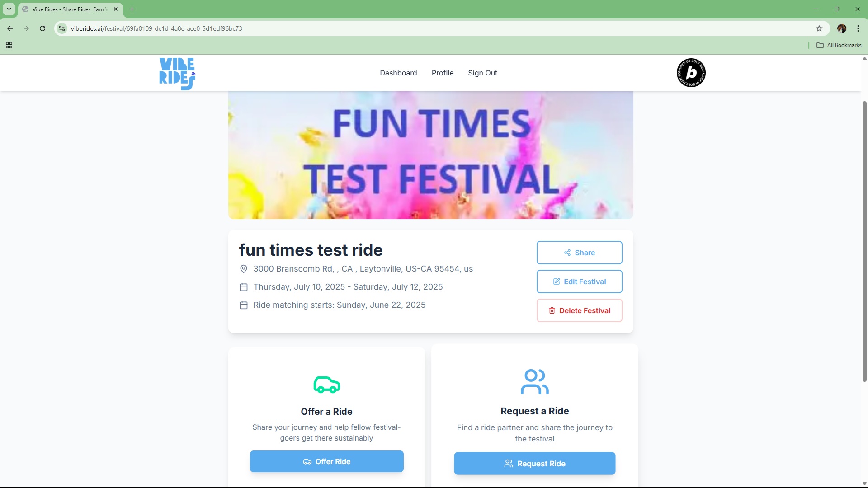Viewport: 868px width, 488px height.
Task: Click the Bolt badge icon
Action: (691, 73)
